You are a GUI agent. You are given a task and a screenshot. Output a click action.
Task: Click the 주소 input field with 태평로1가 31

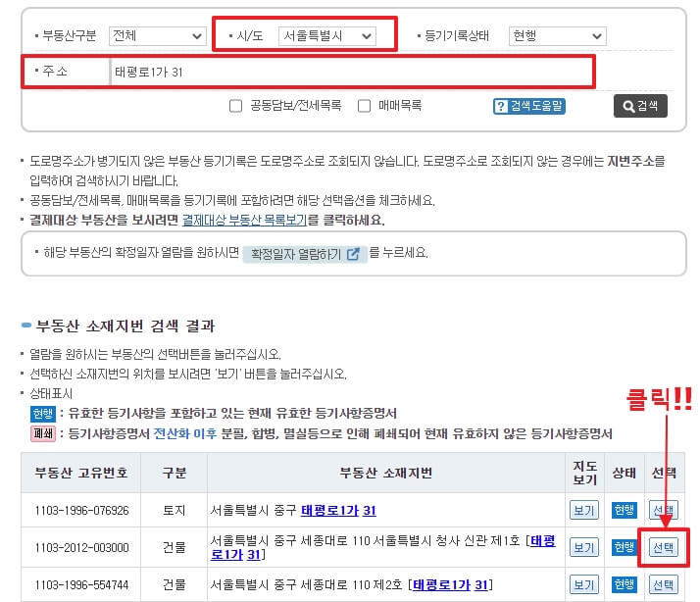(352, 72)
